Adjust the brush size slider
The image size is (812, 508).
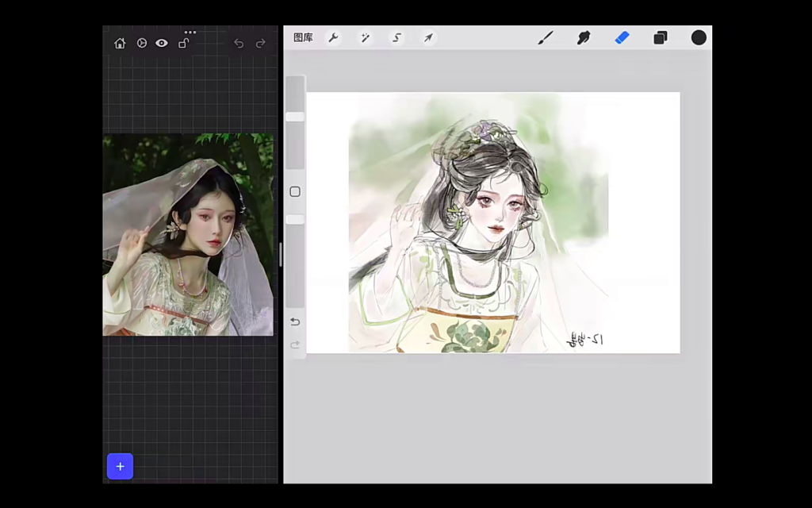[294, 115]
